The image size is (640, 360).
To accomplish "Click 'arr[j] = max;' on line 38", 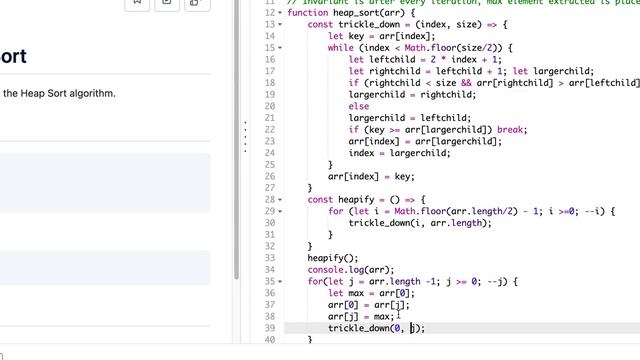I will pyautogui.click(x=361, y=317).
